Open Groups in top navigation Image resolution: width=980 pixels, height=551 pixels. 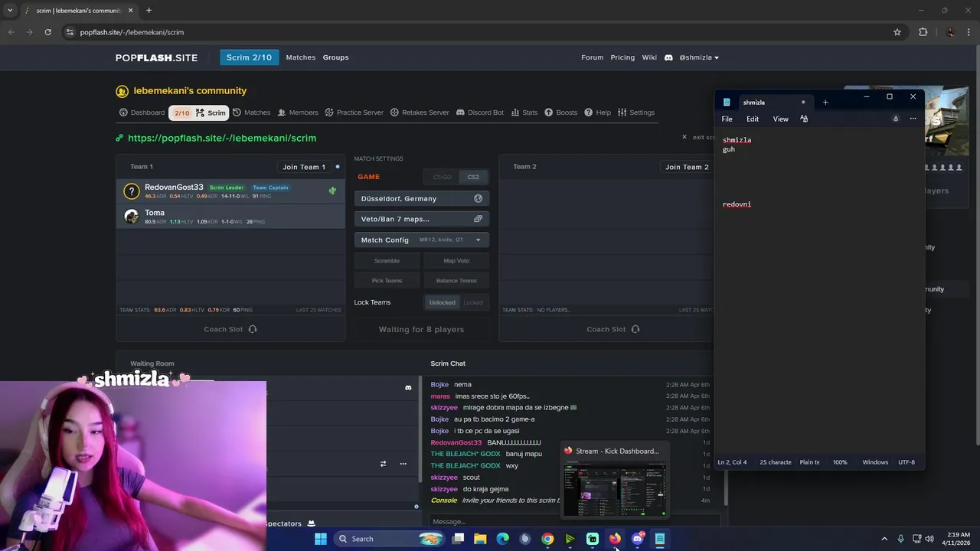335,57
